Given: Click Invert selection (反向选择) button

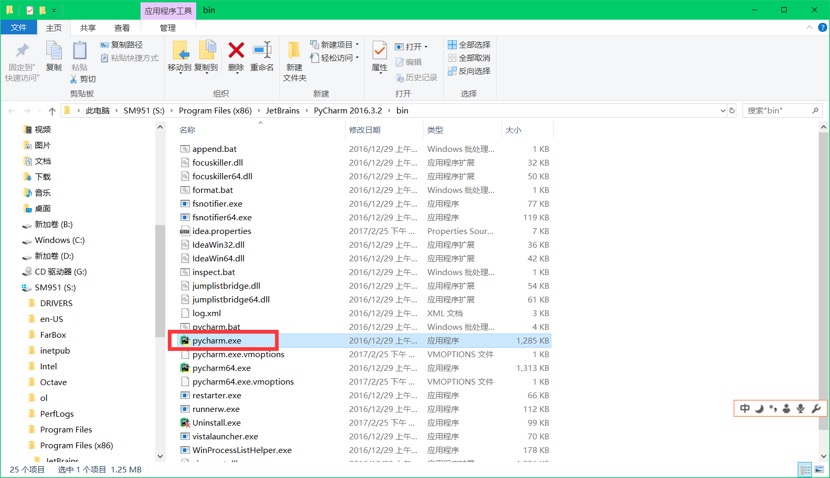Looking at the screenshot, I should pyautogui.click(x=469, y=71).
